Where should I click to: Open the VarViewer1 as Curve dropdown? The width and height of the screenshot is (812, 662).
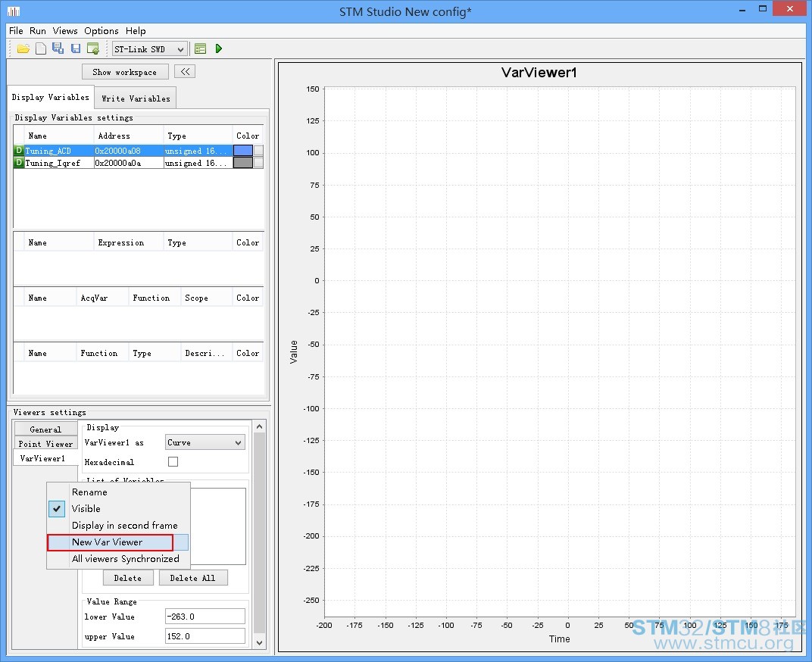click(205, 442)
